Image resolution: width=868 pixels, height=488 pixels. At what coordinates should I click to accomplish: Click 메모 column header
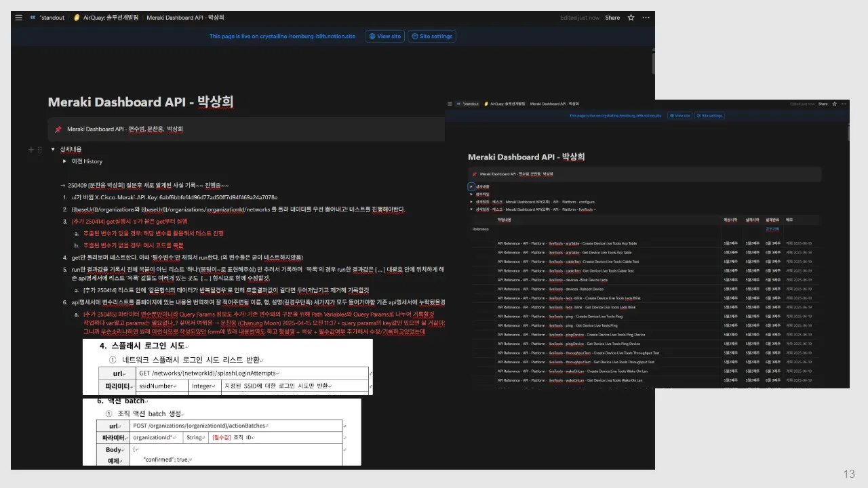point(789,220)
